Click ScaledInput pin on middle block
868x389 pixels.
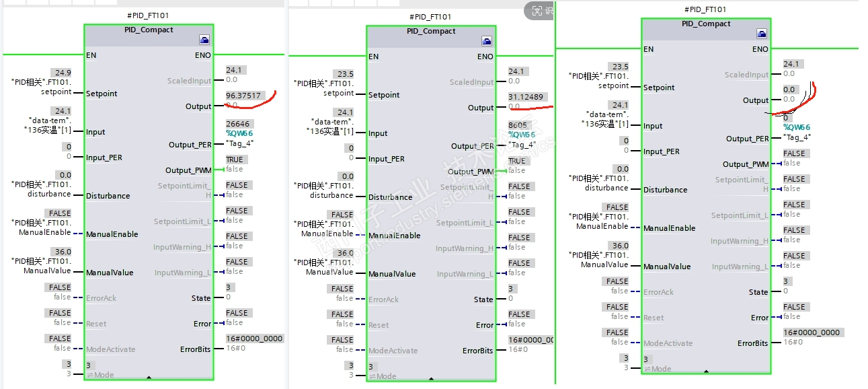[471, 82]
